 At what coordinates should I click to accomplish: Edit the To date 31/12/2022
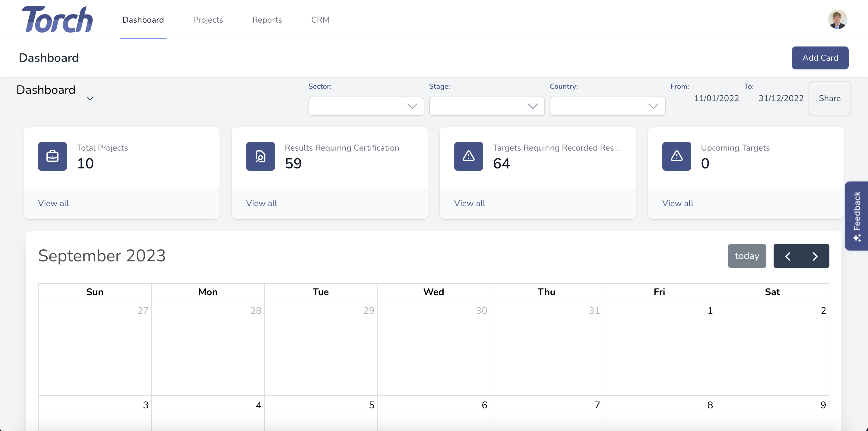tap(781, 98)
